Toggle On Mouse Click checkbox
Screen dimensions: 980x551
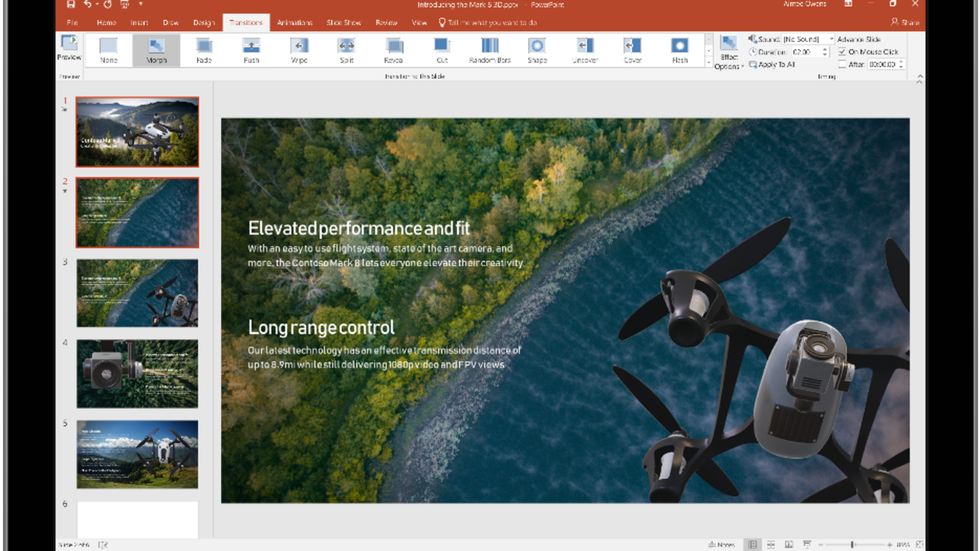point(842,52)
